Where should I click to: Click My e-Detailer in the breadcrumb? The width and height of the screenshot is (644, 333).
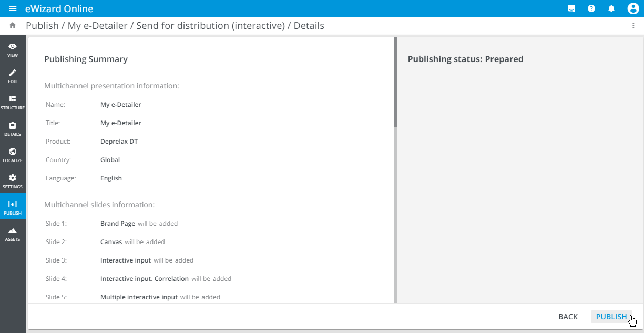click(x=98, y=25)
